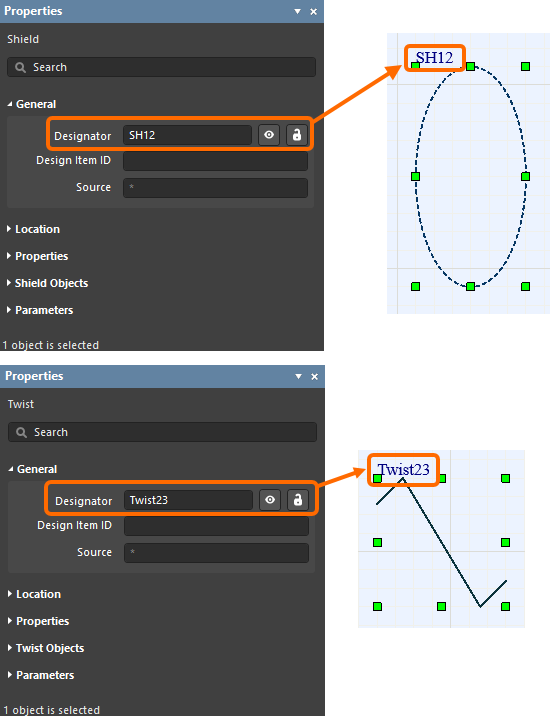This screenshot has width=558, height=716.
Task: Close the Shield Properties panel
Action: (x=314, y=11)
